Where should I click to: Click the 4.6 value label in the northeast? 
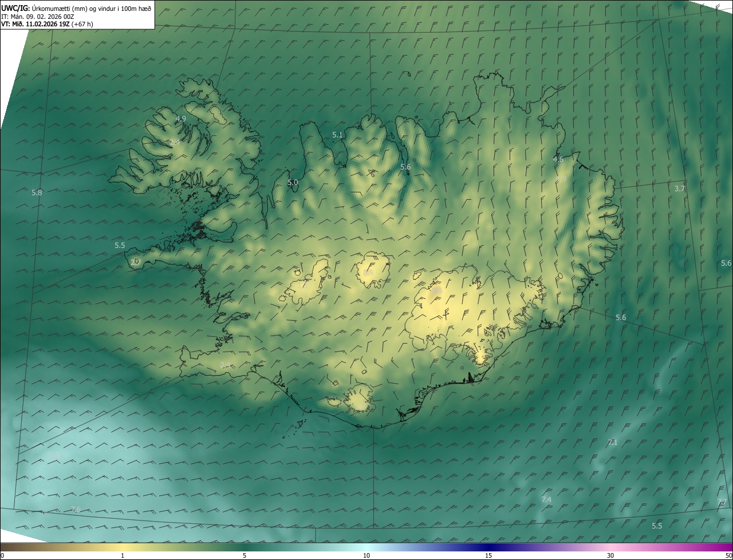click(558, 160)
